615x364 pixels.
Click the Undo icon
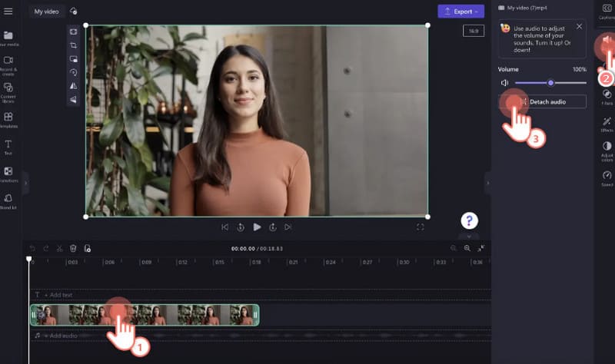click(x=32, y=248)
